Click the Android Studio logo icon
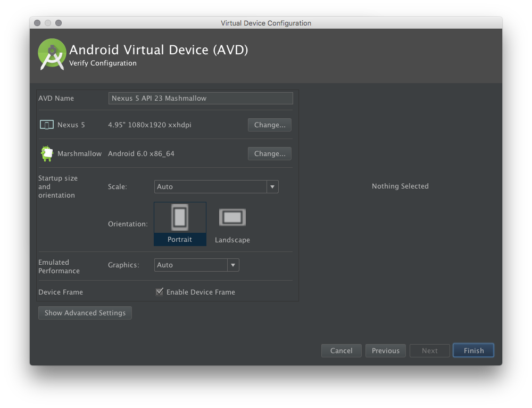Image resolution: width=532 pixels, height=408 pixels. 52,54
